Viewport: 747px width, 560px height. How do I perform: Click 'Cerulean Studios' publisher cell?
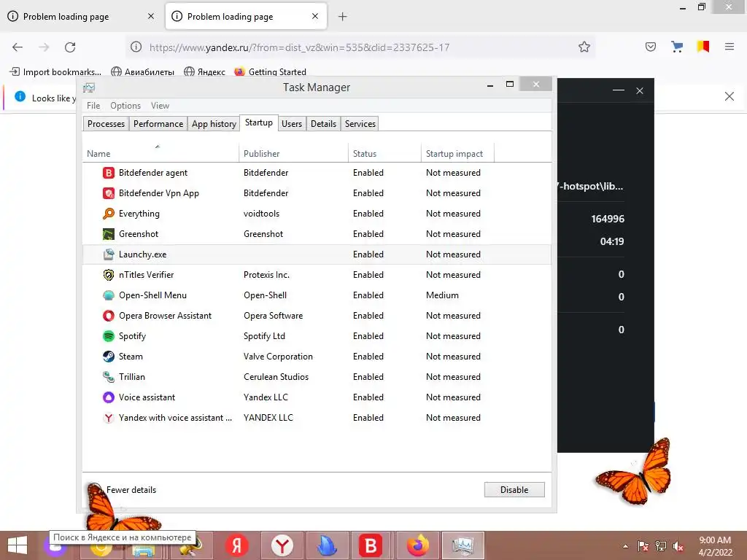[x=276, y=377]
